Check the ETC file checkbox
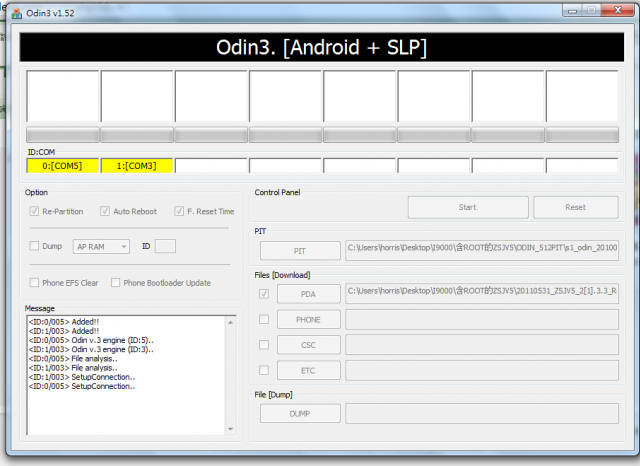 coord(264,370)
